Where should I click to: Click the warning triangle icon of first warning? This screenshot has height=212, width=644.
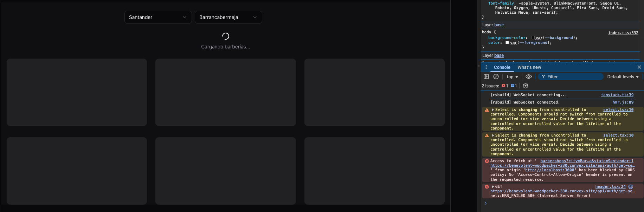coord(487,110)
